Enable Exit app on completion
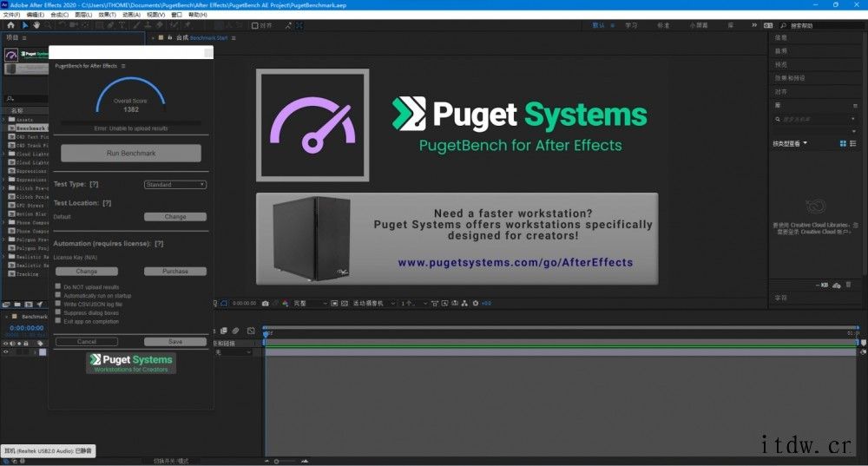This screenshot has height=466, width=868. (x=57, y=320)
